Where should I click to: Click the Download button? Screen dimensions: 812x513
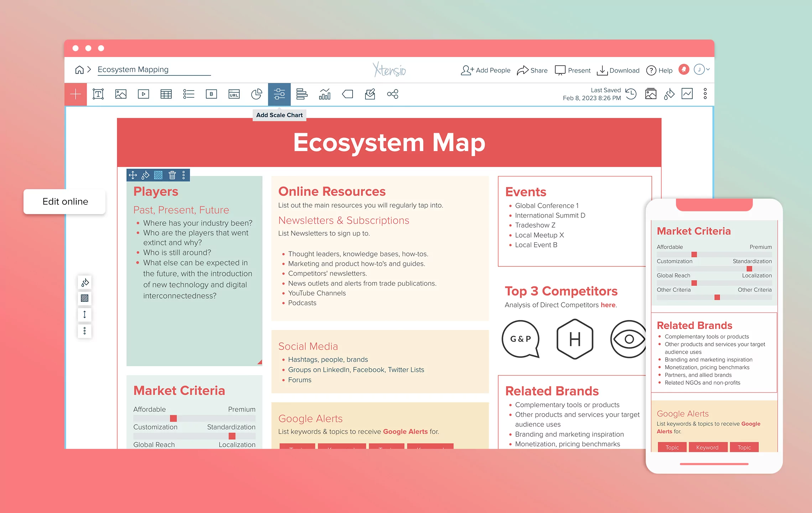click(x=618, y=70)
